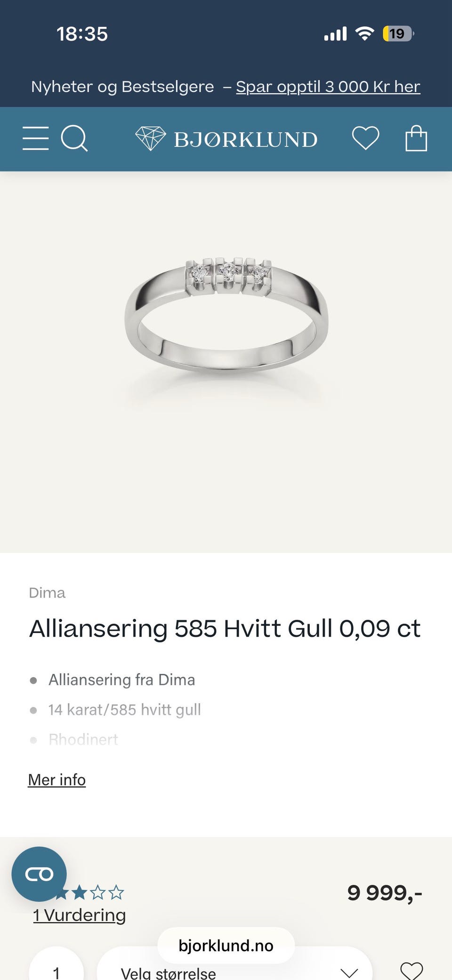
Task: Tap the search magnifier icon
Action: (74, 138)
